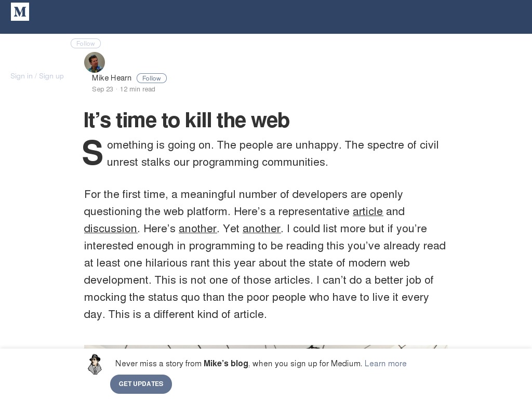Image resolution: width=532 pixels, height=399 pixels.
Task: Click the Sep 23 post date
Action: (x=102, y=89)
